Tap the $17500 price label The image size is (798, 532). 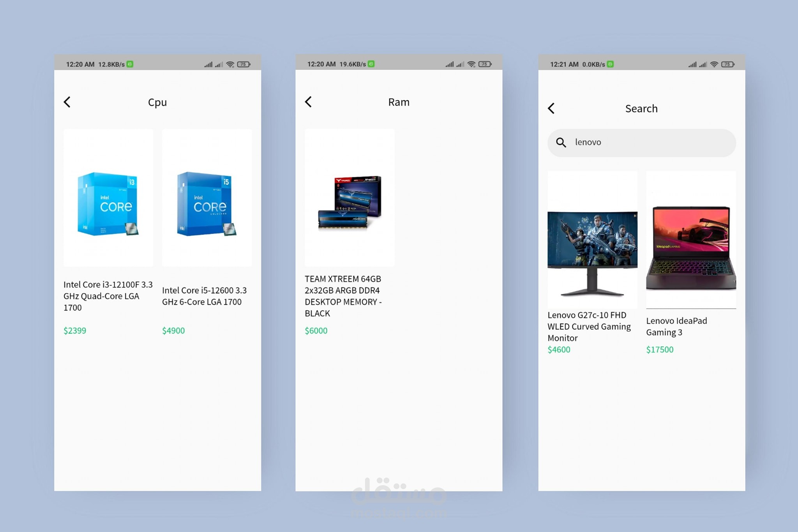pyautogui.click(x=660, y=350)
